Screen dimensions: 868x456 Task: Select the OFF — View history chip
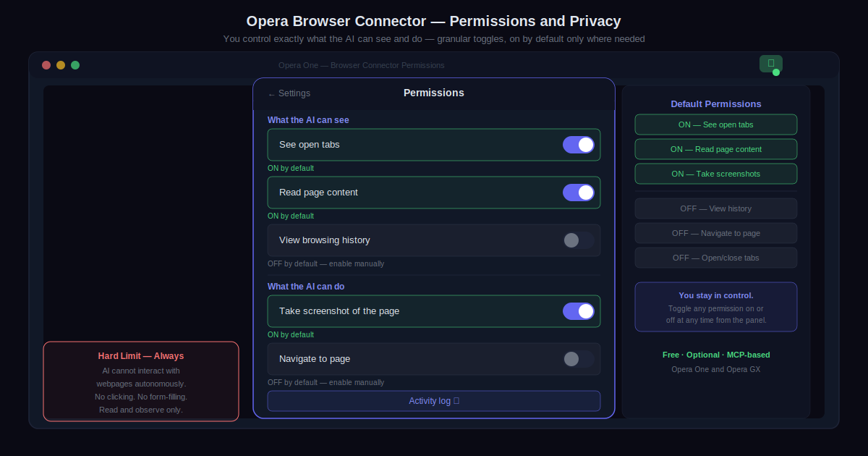coord(716,208)
